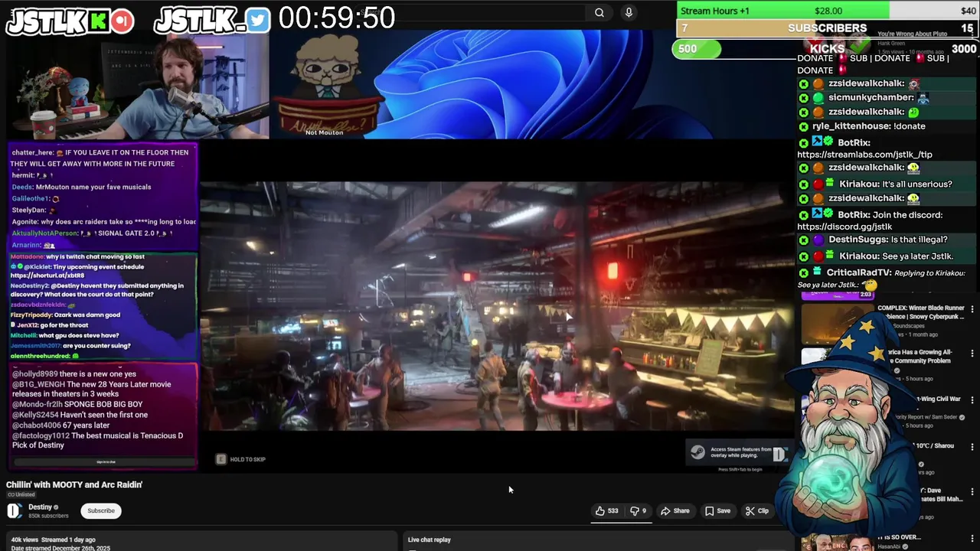
Task: Click the 'Sign in to chat' bar below YouTube chat
Action: point(106,461)
